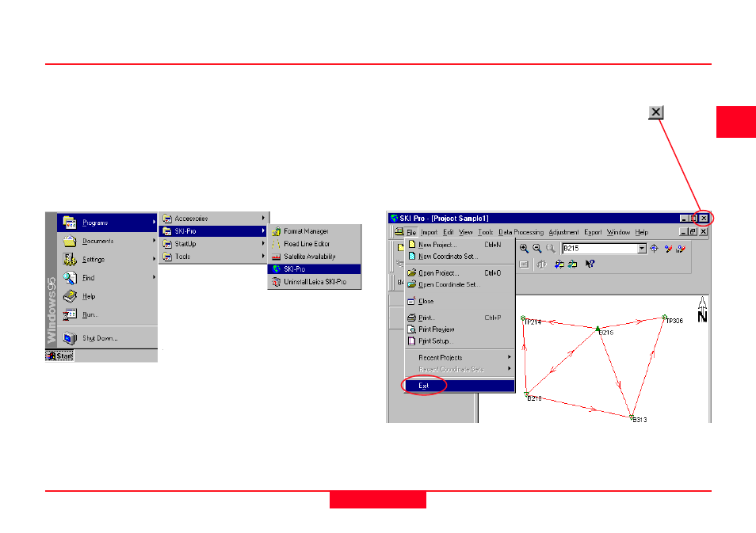Open the Import menu
The width and height of the screenshot is (756, 533).
(x=429, y=232)
